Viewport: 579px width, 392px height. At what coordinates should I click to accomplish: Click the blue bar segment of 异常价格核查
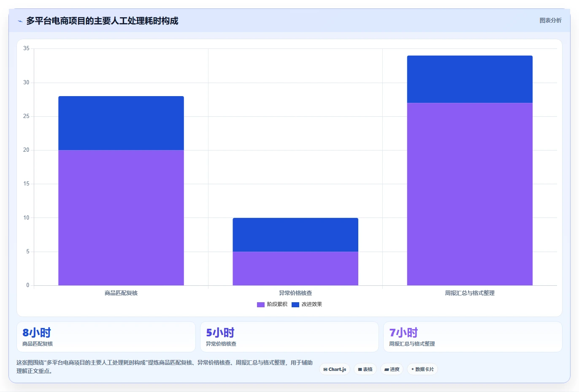(295, 235)
